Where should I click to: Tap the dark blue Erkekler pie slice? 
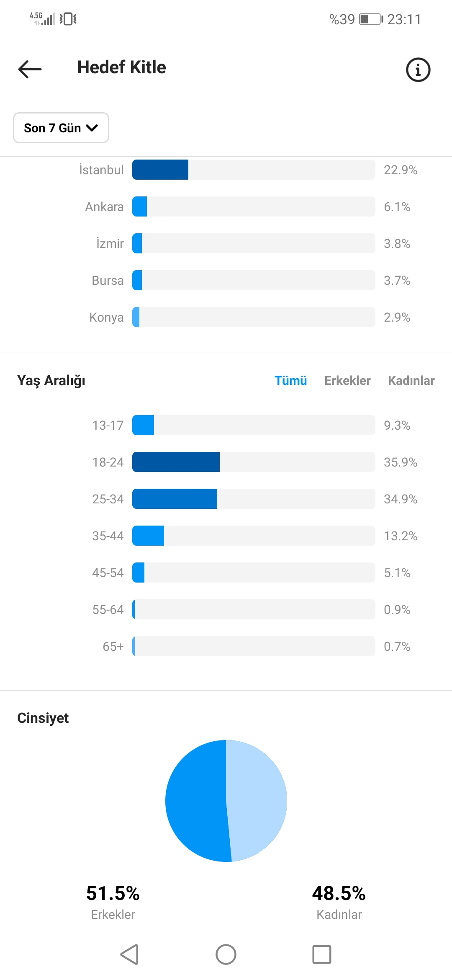(195, 801)
